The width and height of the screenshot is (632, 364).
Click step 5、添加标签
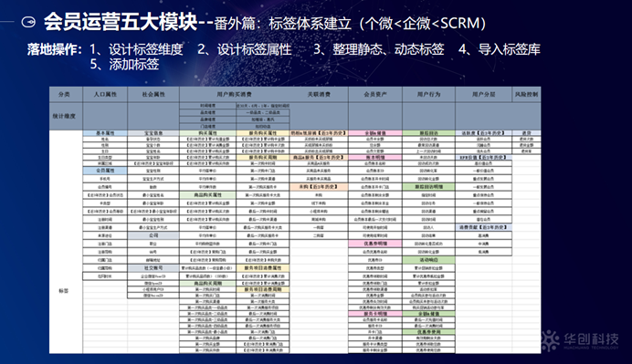(x=124, y=64)
